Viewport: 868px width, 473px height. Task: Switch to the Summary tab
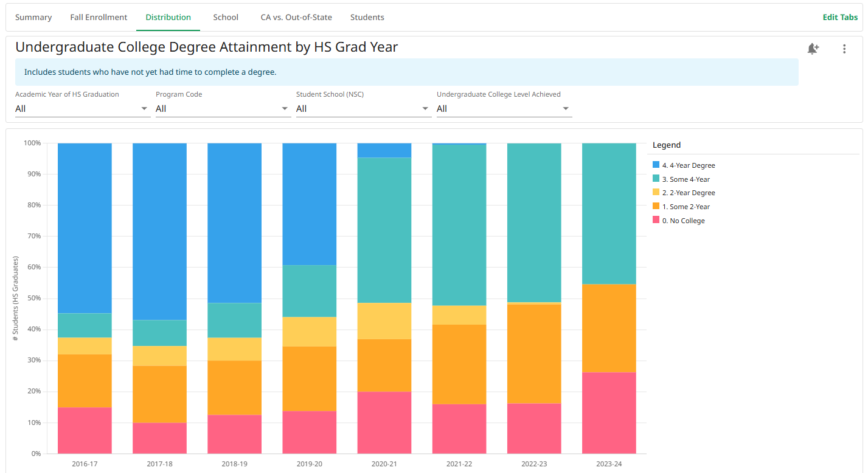click(x=33, y=17)
